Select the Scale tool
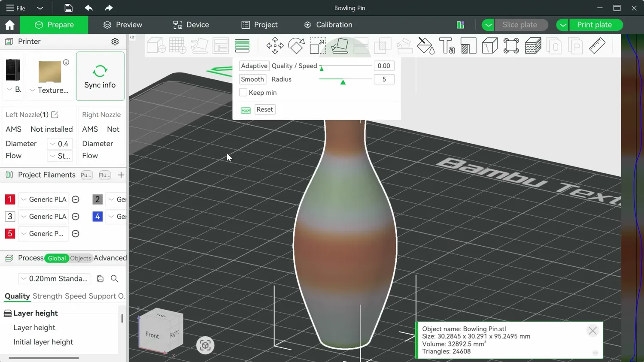The height and width of the screenshot is (362, 644). pyautogui.click(x=318, y=45)
